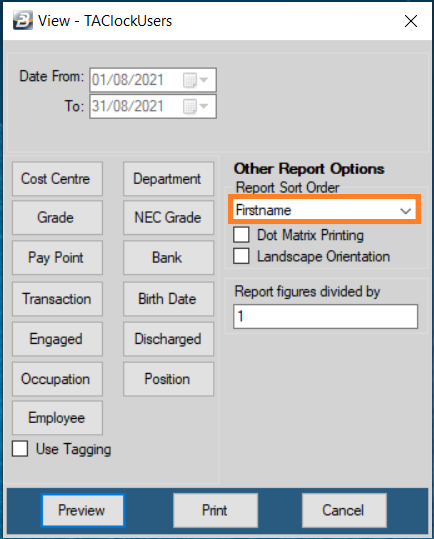Click the Date From date field
The width and height of the screenshot is (434, 539).
153,80
